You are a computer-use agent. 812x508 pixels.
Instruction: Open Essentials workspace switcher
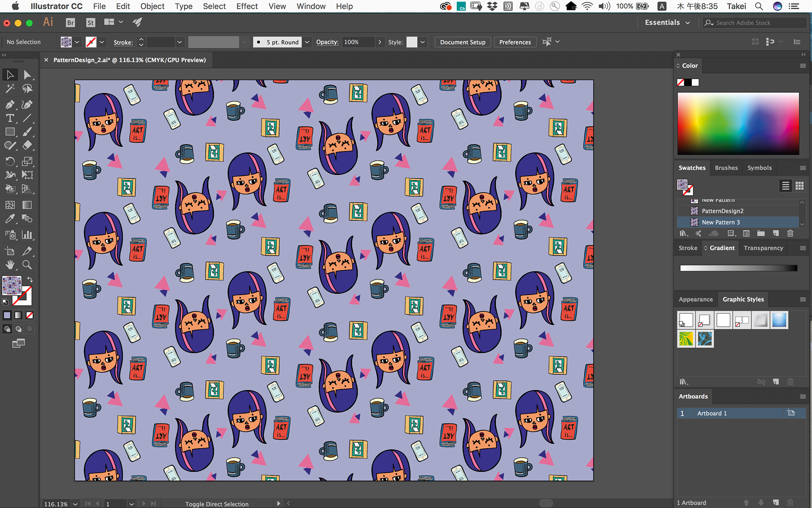tap(667, 22)
